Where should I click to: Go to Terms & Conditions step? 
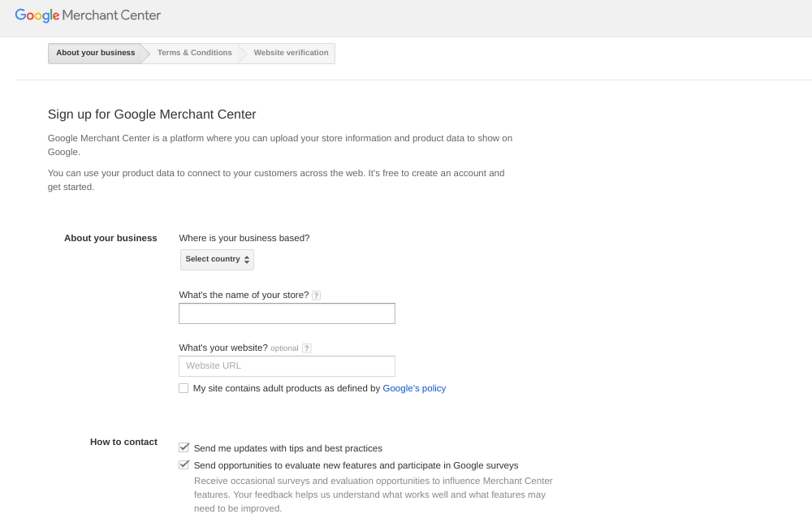tap(195, 53)
